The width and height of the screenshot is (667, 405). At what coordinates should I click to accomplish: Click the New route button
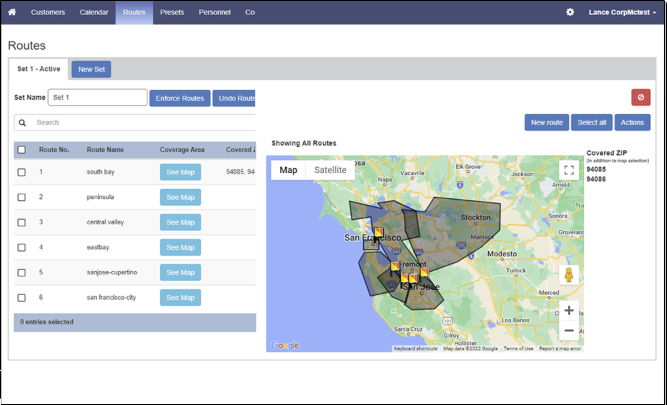click(547, 122)
